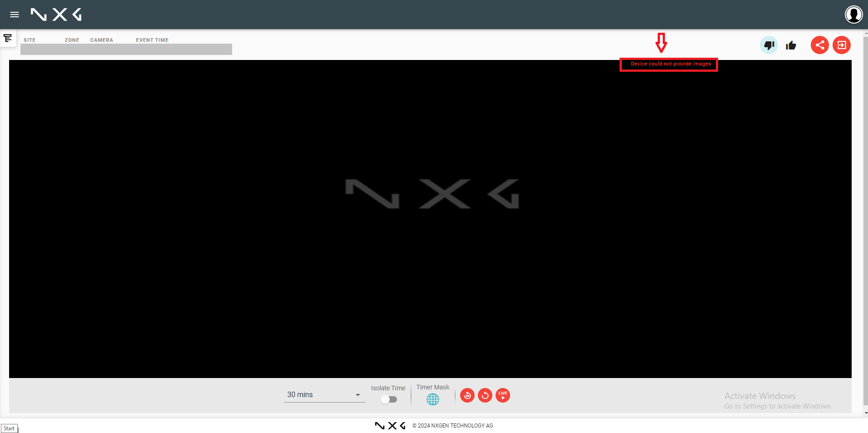
Task: Click the thumbs up button
Action: coord(791,45)
